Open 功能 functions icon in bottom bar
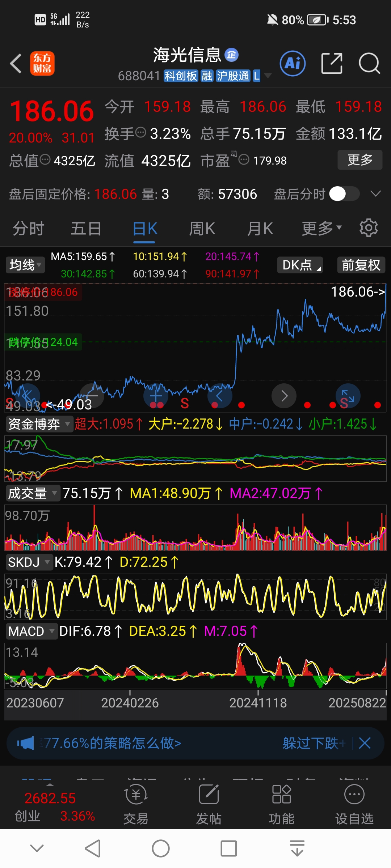This screenshot has width=391, height=868. click(281, 794)
